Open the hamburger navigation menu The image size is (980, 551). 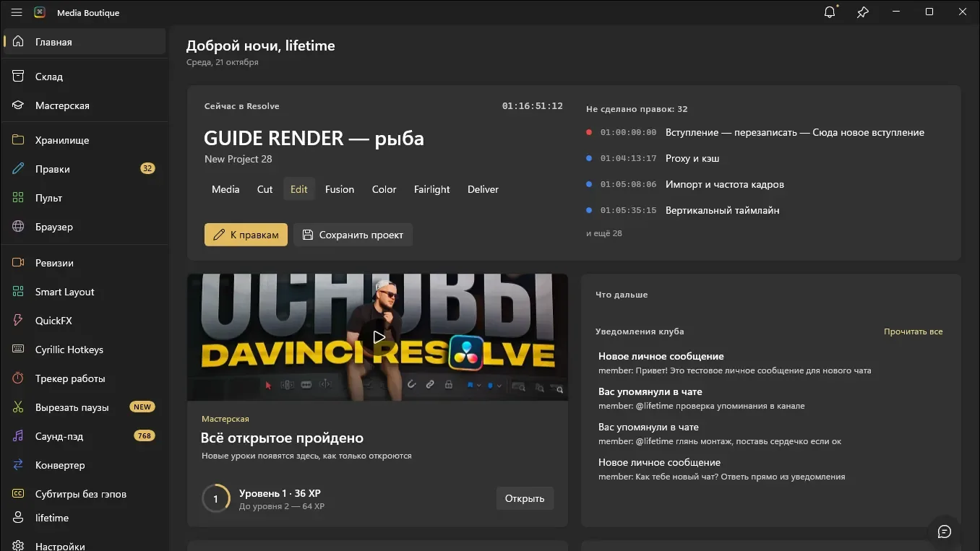pos(17,12)
